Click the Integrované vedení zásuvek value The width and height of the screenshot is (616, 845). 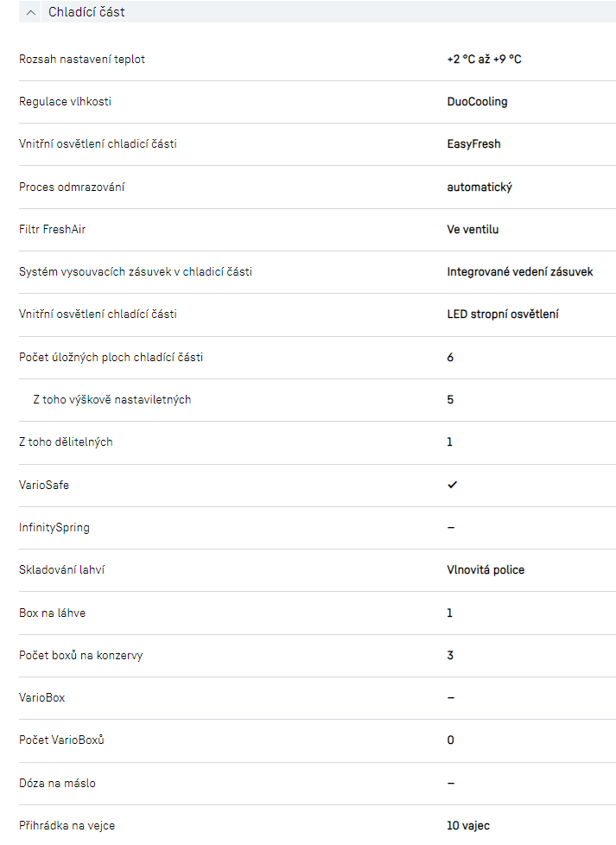(520, 272)
